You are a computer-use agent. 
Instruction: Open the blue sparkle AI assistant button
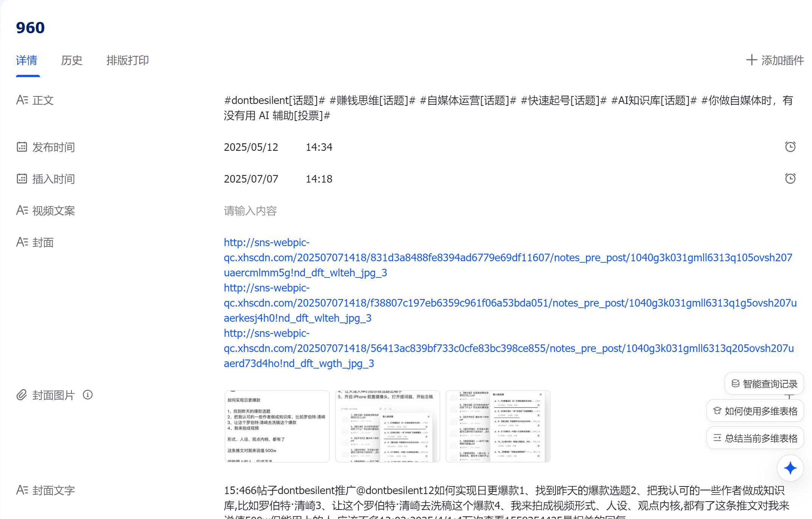pos(790,468)
